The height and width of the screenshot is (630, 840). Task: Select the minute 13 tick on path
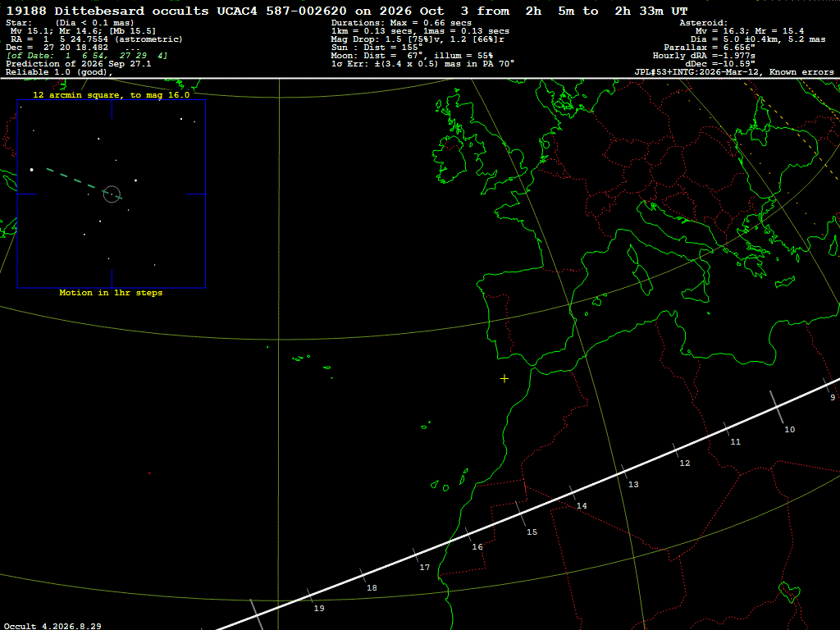coord(624,472)
